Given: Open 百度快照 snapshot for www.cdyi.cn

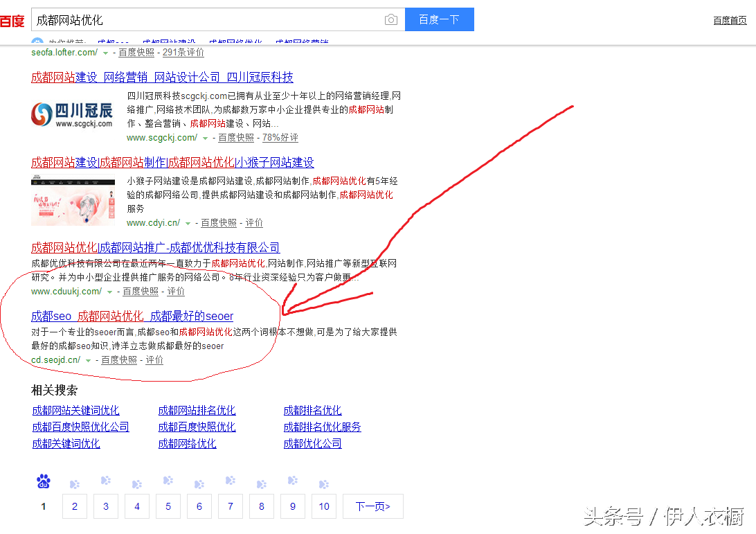Looking at the screenshot, I should click(219, 222).
